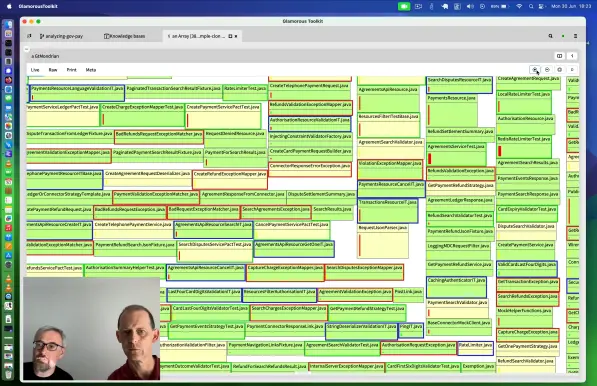Click the TransactionsResourceIT.java node

pyautogui.click(x=388, y=211)
